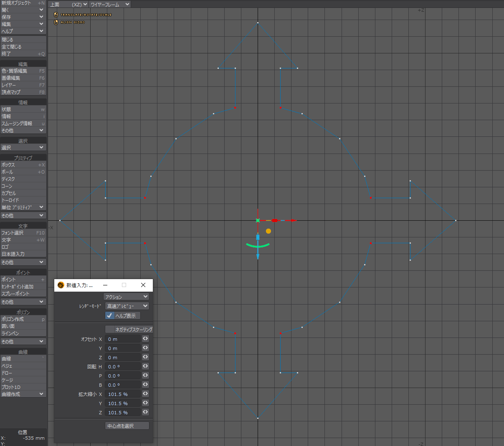The height and width of the screenshot is (446, 504).
Task: Click 新規オブジェクト menu item
Action: [23, 3]
